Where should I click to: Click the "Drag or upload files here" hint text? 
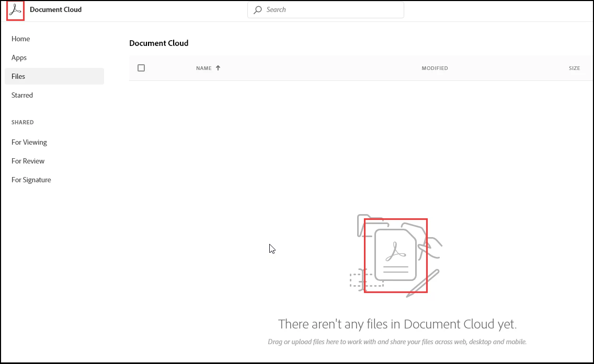(x=397, y=342)
